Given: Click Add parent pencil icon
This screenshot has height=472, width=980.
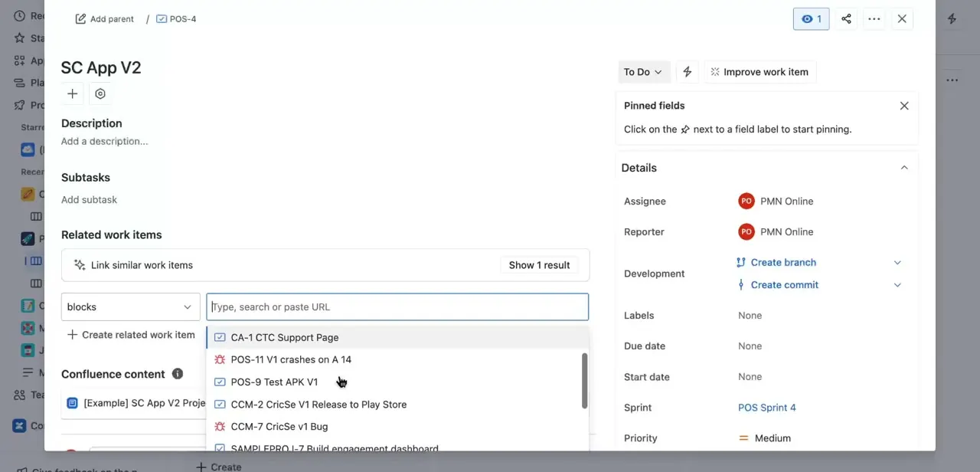Looking at the screenshot, I should click(x=80, y=18).
